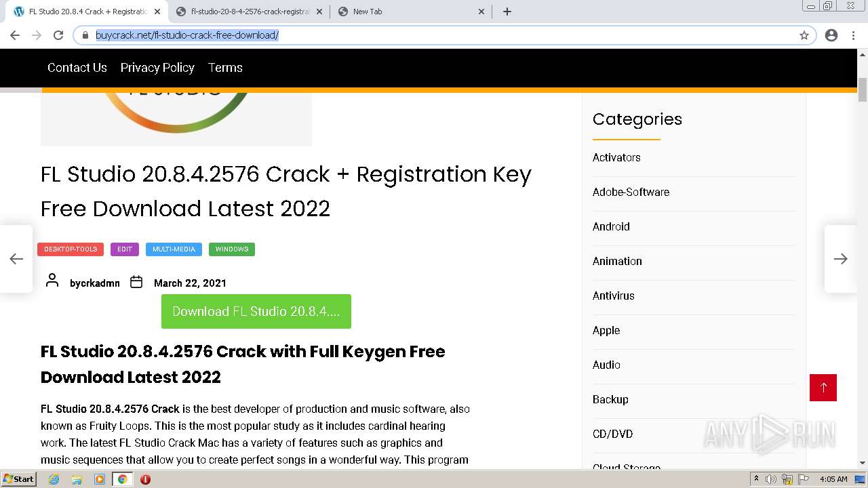Click Download FL Studio 20.8.4 green button
The width and height of the screenshot is (868, 488).
pyautogui.click(x=256, y=312)
